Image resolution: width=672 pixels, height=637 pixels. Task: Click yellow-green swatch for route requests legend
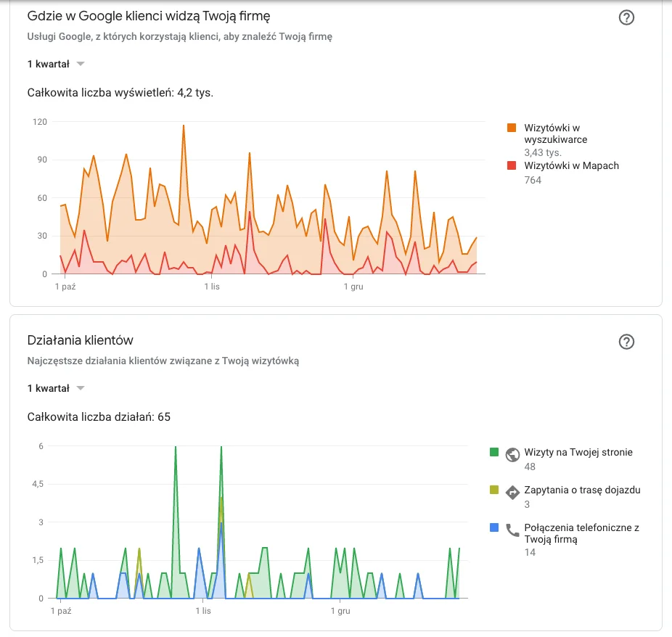pyautogui.click(x=494, y=490)
